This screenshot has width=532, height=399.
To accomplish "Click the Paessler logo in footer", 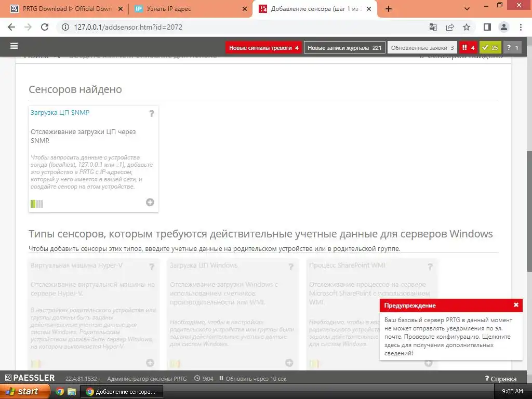I will coord(30,378).
